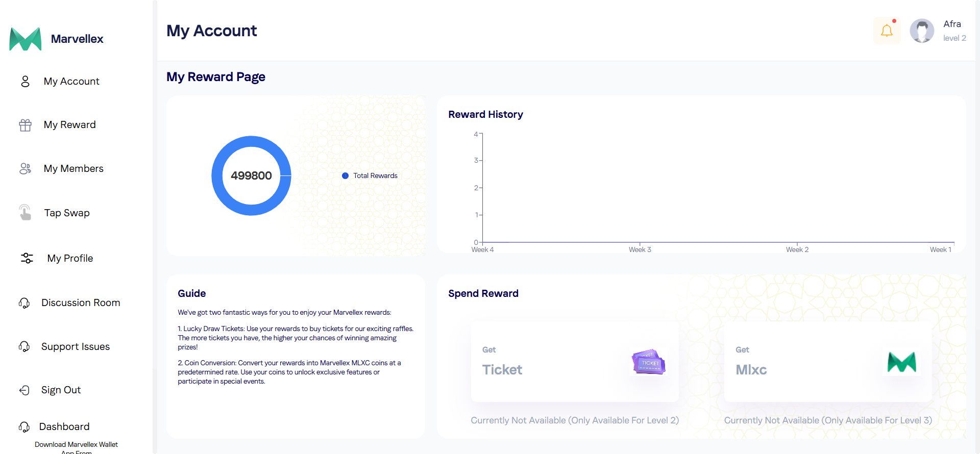Click the Tap Swap hand icon
Screen dimensions: 980x454
25,212
